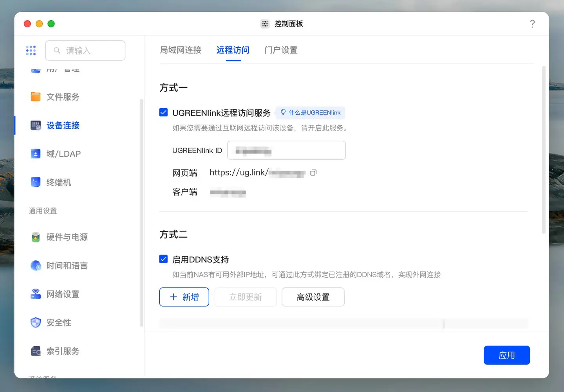Click the https://ug.link/ web address

257,173
